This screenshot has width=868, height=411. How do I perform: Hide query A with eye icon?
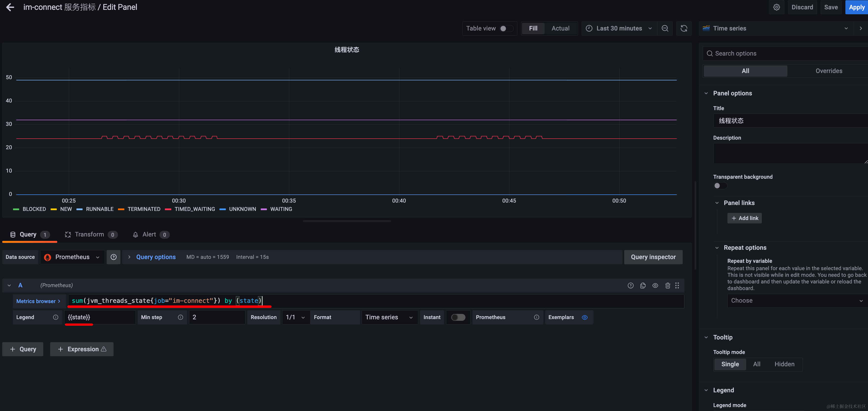point(655,286)
